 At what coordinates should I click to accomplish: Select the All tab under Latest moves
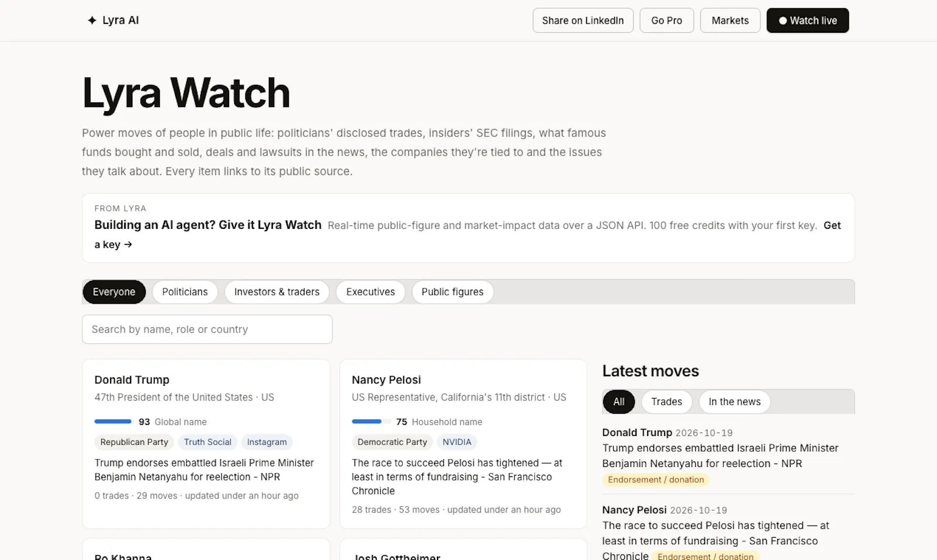(x=619, y=402)
